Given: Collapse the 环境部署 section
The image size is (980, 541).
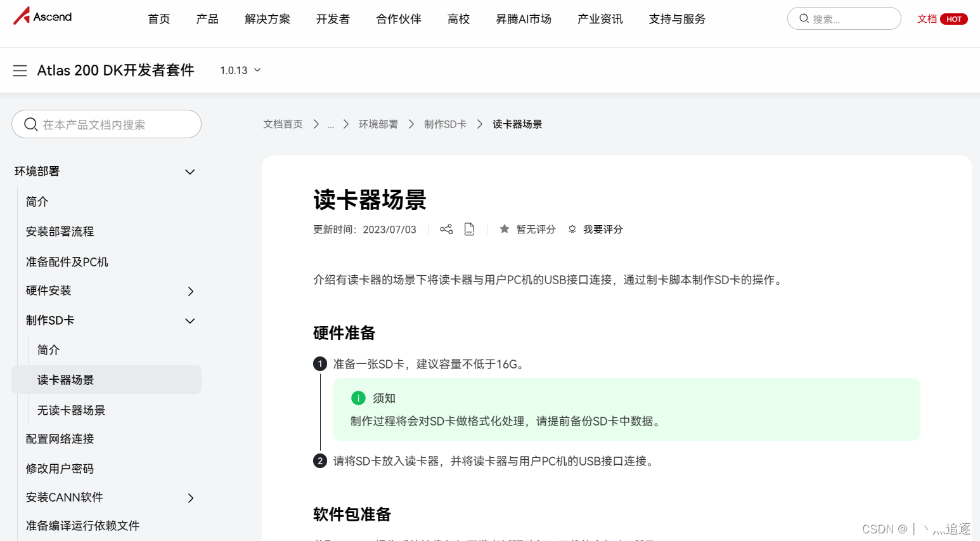Looking at the screenshot, I should click(x=190, y=172).
